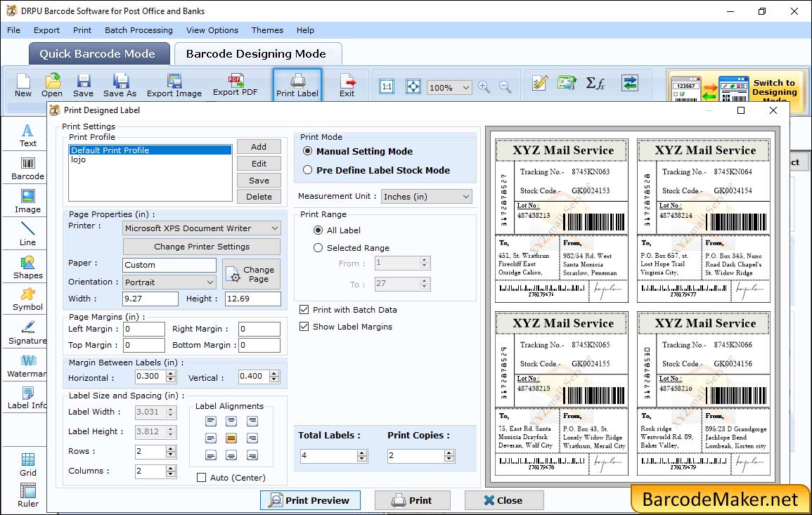Image resolution: width=812 pixels, height=515 pixels.
Task: Uncheck Print with Batch Data
Action: 304,310
